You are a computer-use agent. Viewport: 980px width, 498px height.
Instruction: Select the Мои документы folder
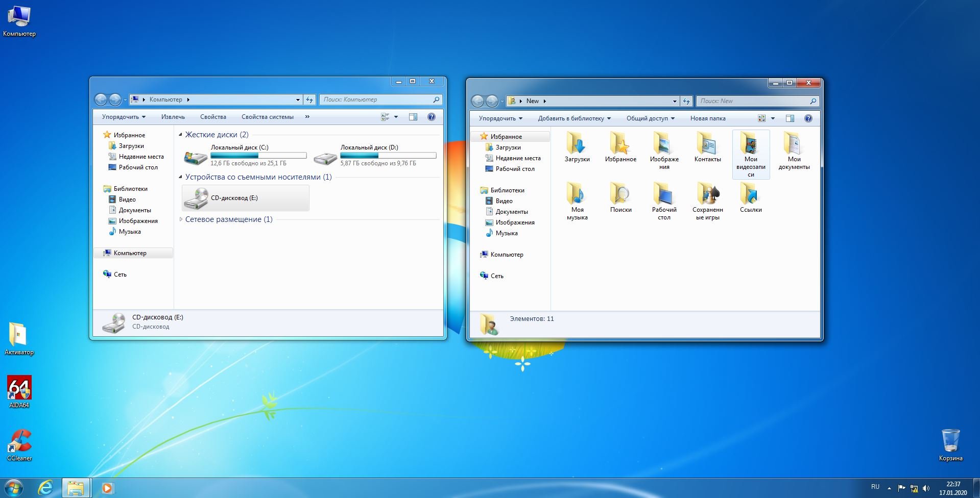tap(794, 151)
